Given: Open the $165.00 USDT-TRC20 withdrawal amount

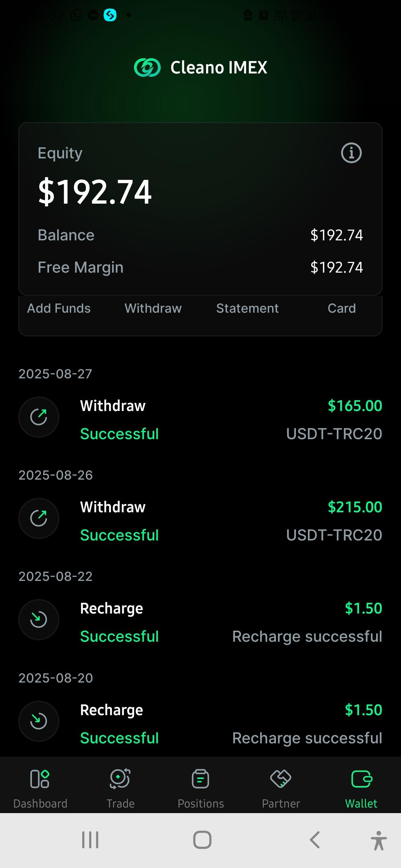Looking at the screenshot, I should pos(355,406).
